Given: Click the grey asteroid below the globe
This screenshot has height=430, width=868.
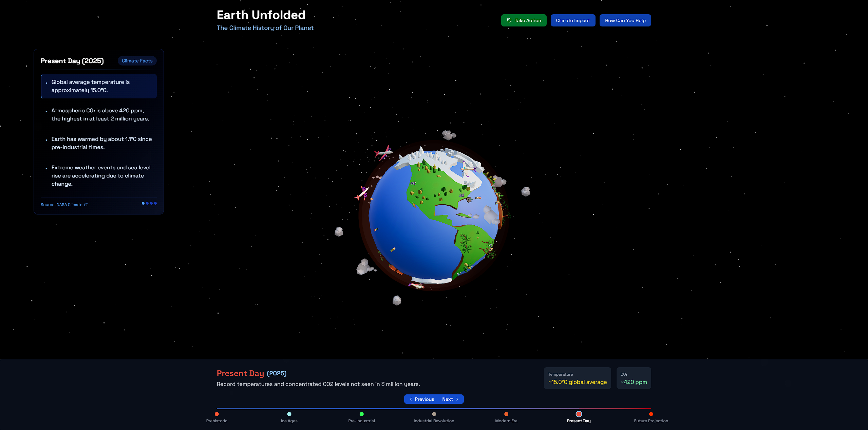Looking at the screenshot, I should [397, 300].
